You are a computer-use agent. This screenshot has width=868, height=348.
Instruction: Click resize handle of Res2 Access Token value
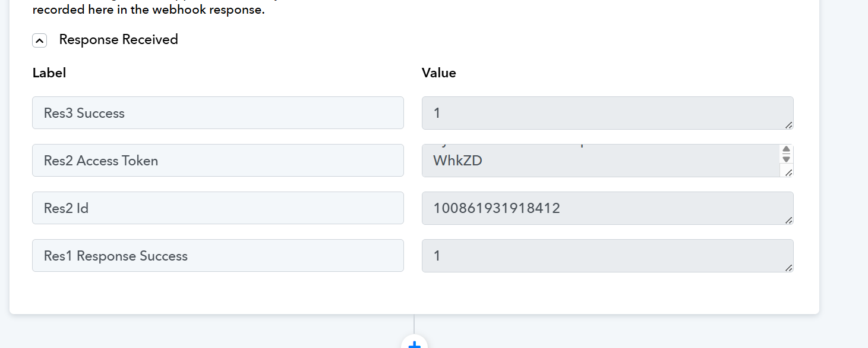coord(788,173)
